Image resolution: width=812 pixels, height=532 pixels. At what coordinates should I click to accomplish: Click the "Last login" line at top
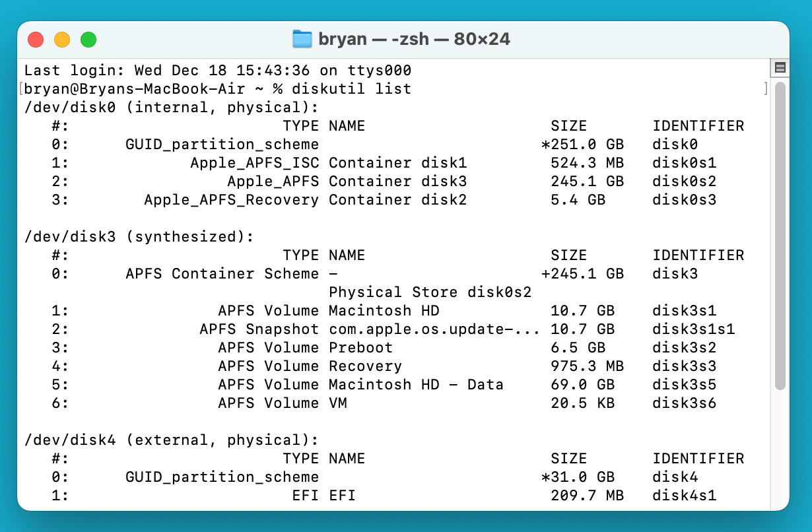218,70
